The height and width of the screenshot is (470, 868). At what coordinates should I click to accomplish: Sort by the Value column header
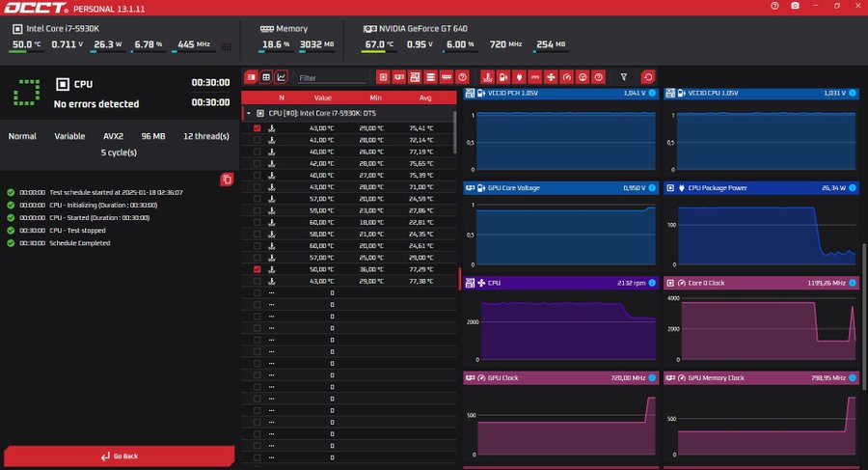click(x=323, y=97)
